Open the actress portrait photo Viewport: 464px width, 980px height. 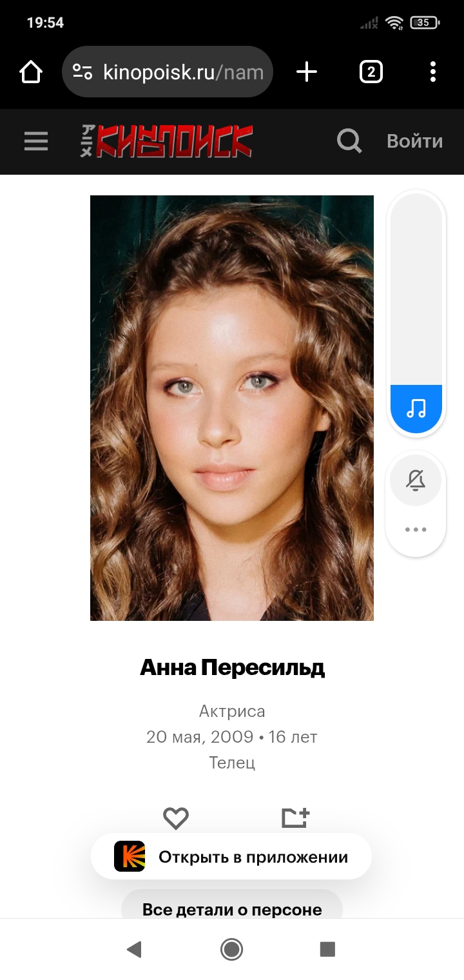(x=232, y=408)
